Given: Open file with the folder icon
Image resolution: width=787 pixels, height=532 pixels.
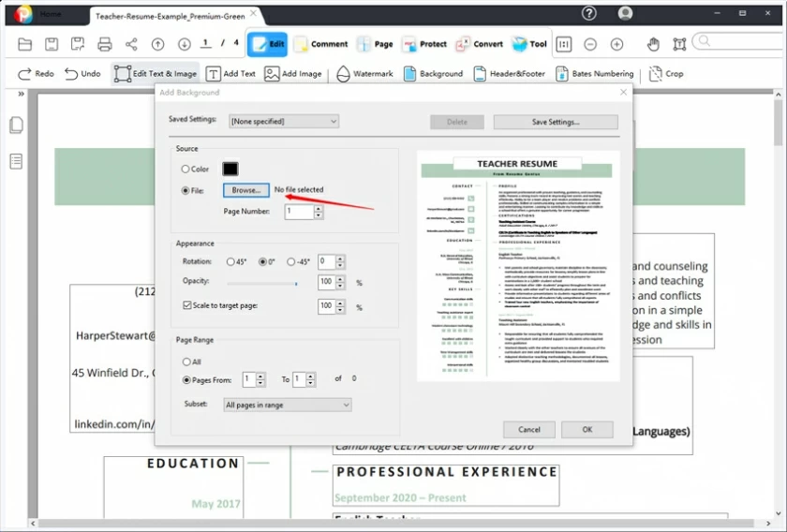Looking at the screenshot, I should tap(24, 44).
